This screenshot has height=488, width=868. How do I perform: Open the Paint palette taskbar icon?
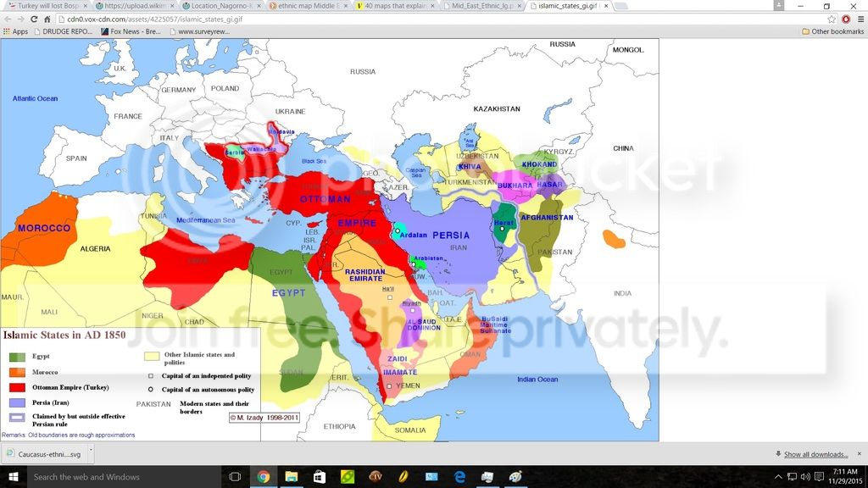pos(515,476)
